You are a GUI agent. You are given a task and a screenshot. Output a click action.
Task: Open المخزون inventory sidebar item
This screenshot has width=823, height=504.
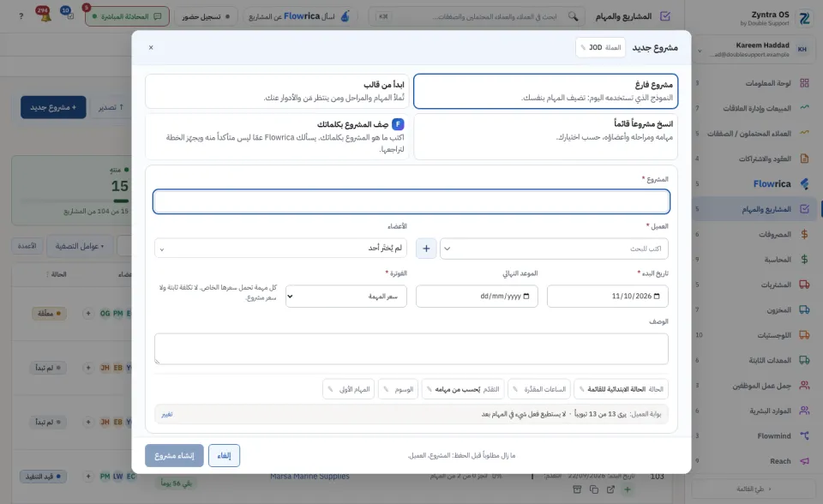click(x=754, y=309)
